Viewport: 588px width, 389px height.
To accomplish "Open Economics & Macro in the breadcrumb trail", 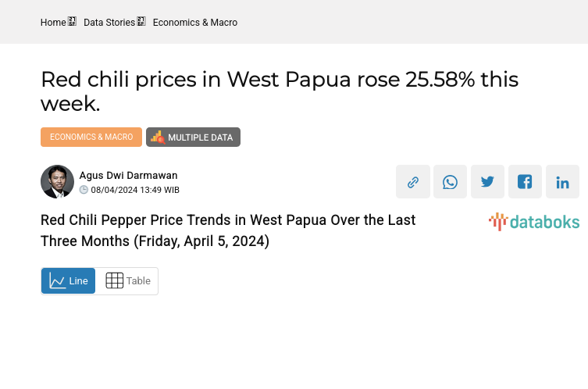I will (195, 23).
